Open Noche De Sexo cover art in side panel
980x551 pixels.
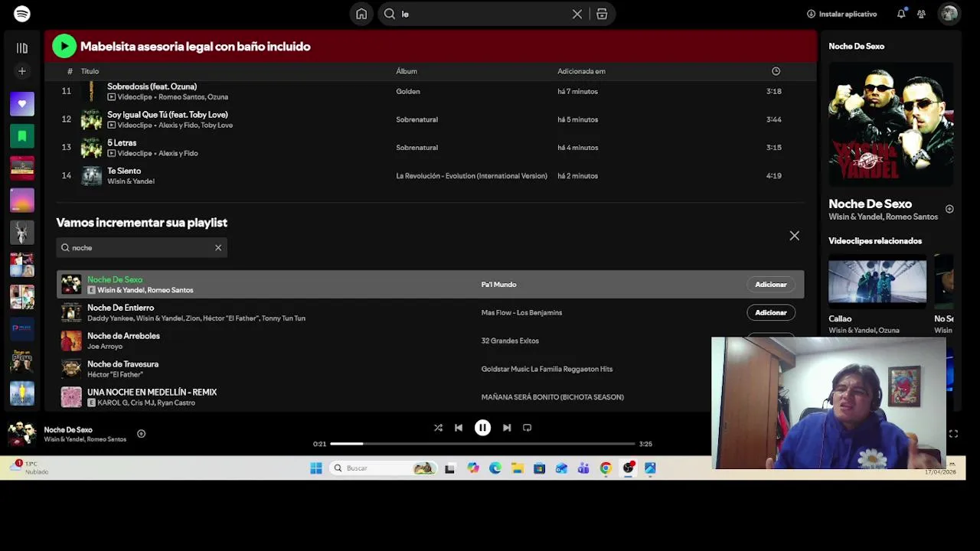pos(891,124)
